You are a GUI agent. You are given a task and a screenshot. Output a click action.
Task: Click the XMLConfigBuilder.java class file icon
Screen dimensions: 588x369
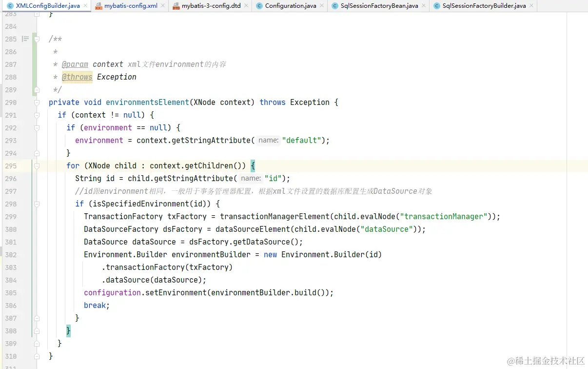[x=10, y=6]
